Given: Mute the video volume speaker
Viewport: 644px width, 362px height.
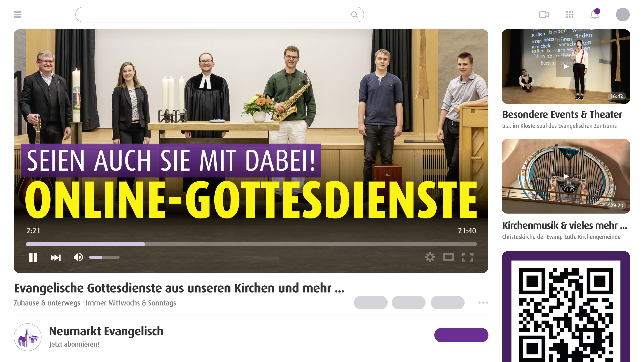Looking at the screenshot, I should [78, 257].
